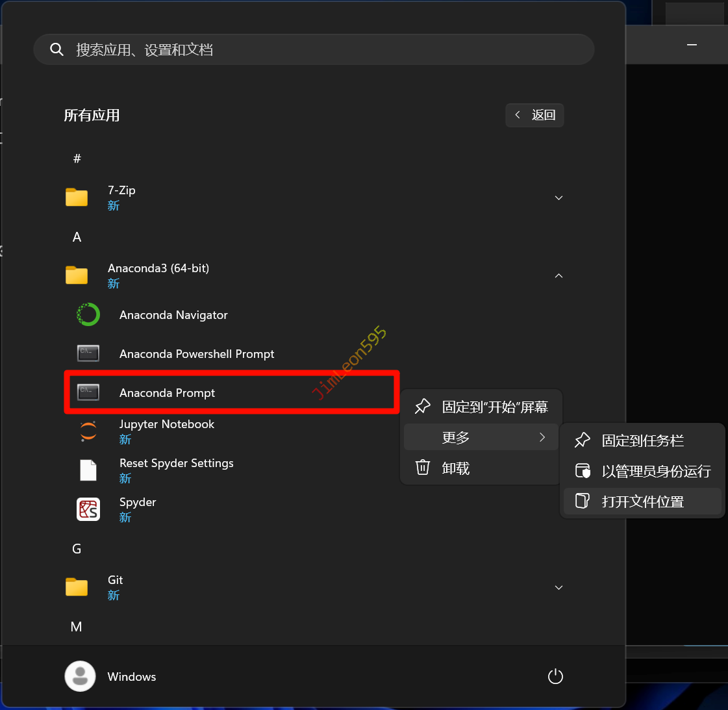
Task: Click the search box for apps and settings
Action: (314, 49)
